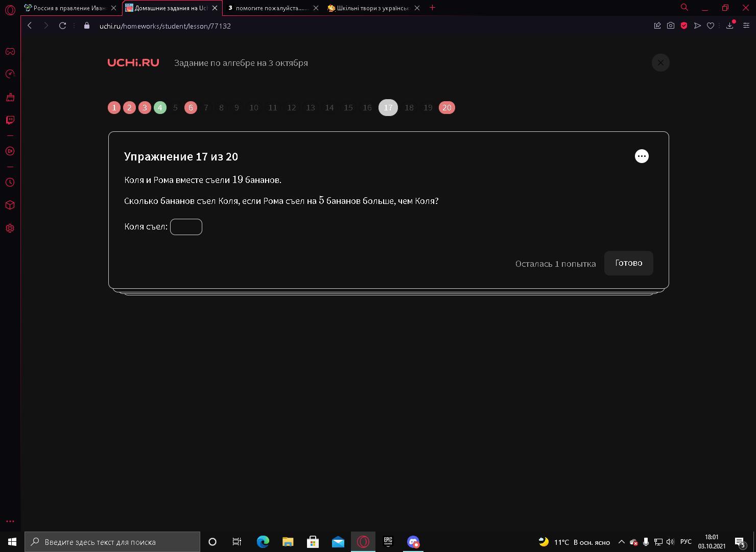Open the Easy Setup menu icon
The width and height of the screenshot is (756, 552).
[746, 26]
